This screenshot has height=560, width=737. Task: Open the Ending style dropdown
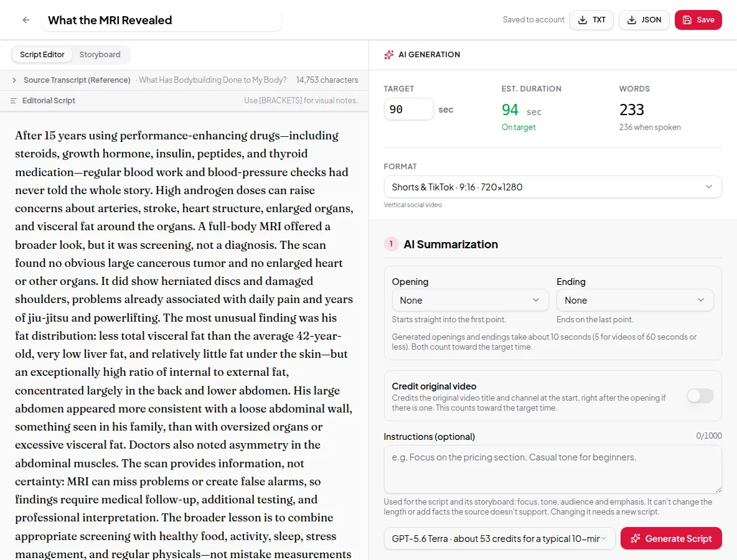point(634,300)
